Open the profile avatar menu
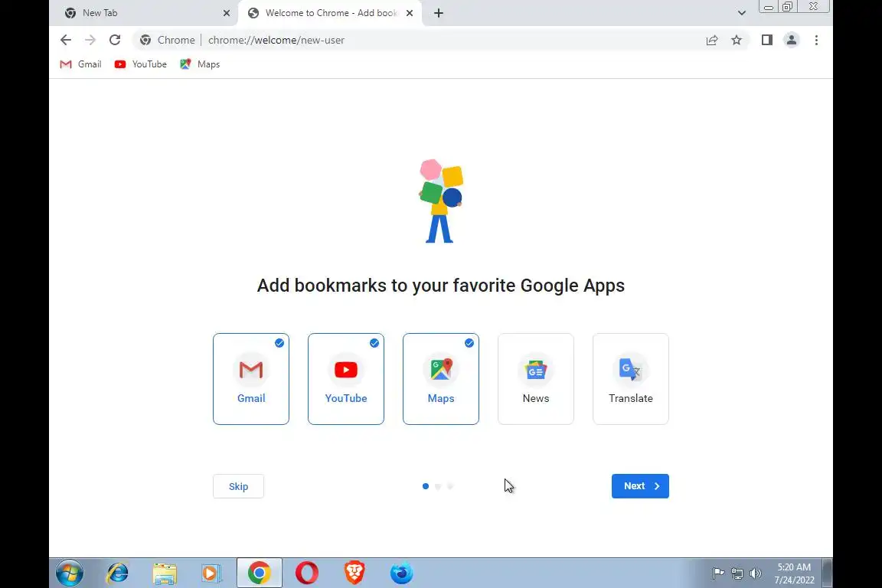882x588 pixels. (x=792, y=40)
